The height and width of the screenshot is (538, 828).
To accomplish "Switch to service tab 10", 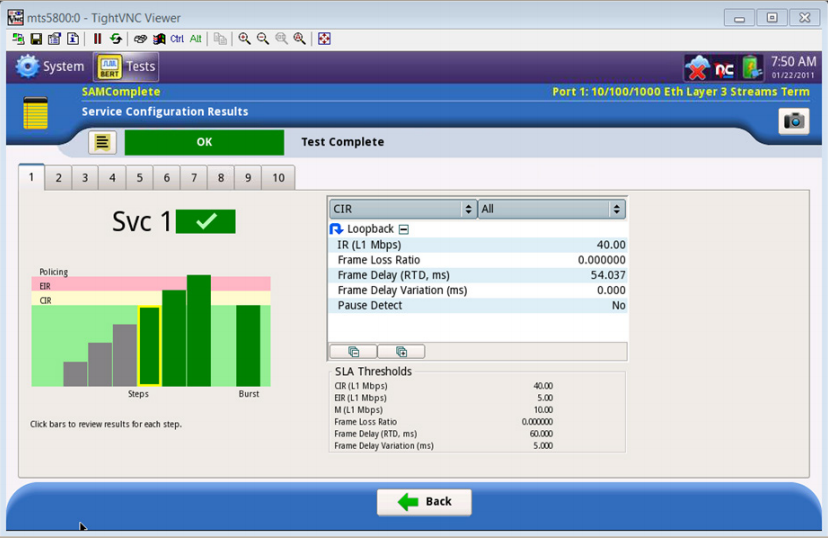I will coord(278,178).
